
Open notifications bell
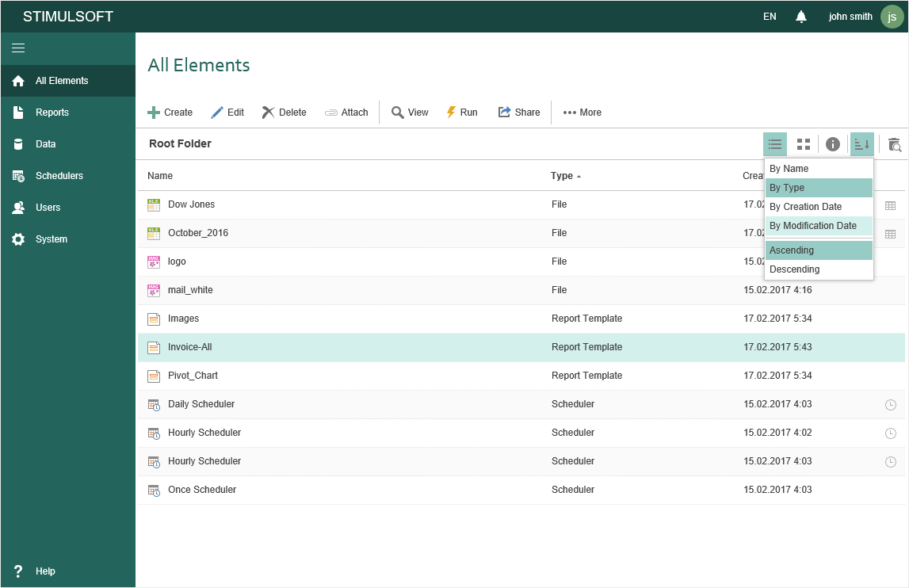801,17
